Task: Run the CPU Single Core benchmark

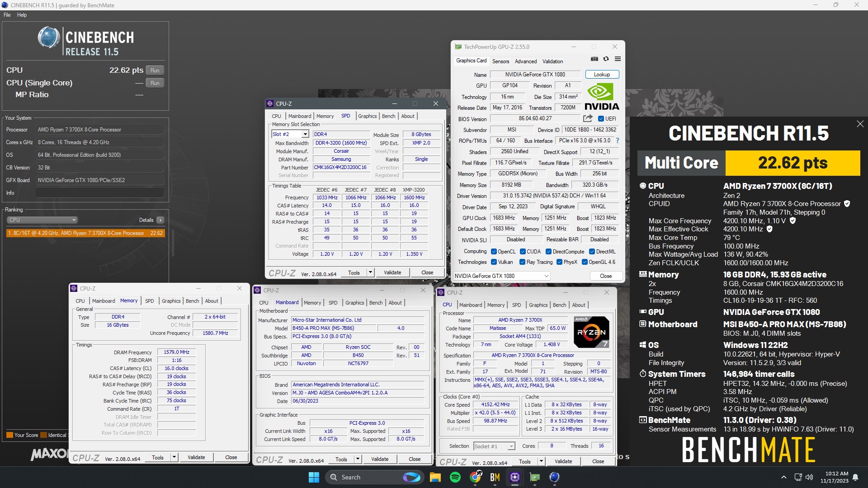Action: [x=155, y=83]
